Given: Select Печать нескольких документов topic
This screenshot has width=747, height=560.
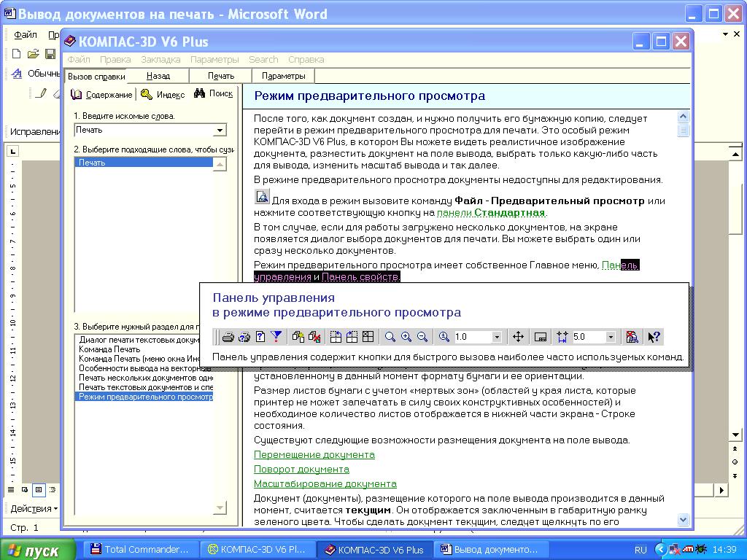Looking at the screenshot, I should click(x=146, y=378).
